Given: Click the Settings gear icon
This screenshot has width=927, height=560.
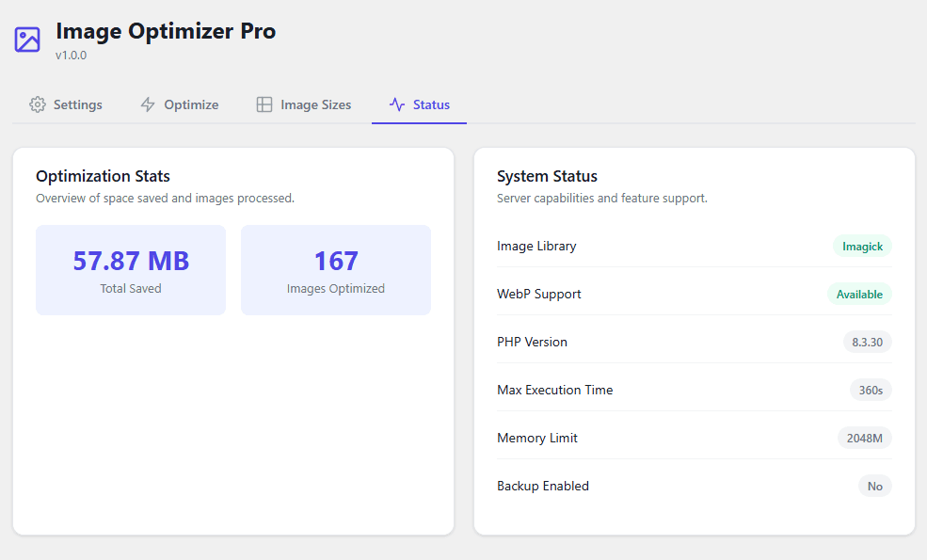Looking at the screenshot, I should pos(38,104).
